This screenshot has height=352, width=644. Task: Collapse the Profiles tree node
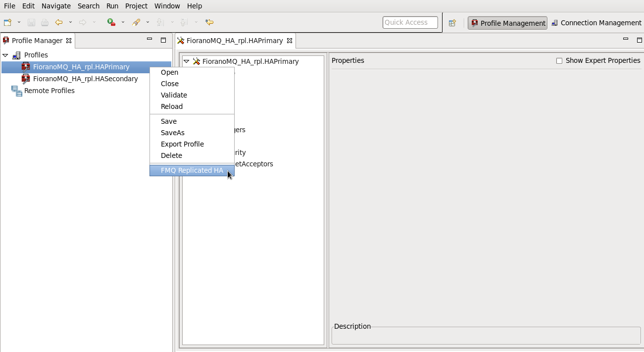(x=5, y=55)
